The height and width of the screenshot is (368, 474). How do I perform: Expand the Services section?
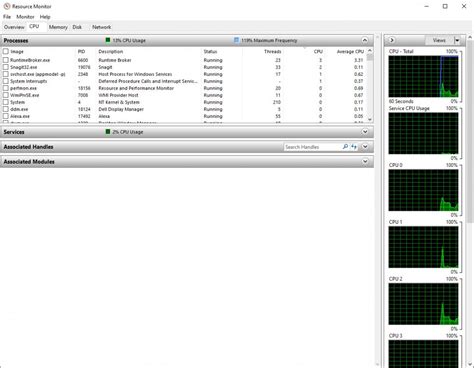365,132
